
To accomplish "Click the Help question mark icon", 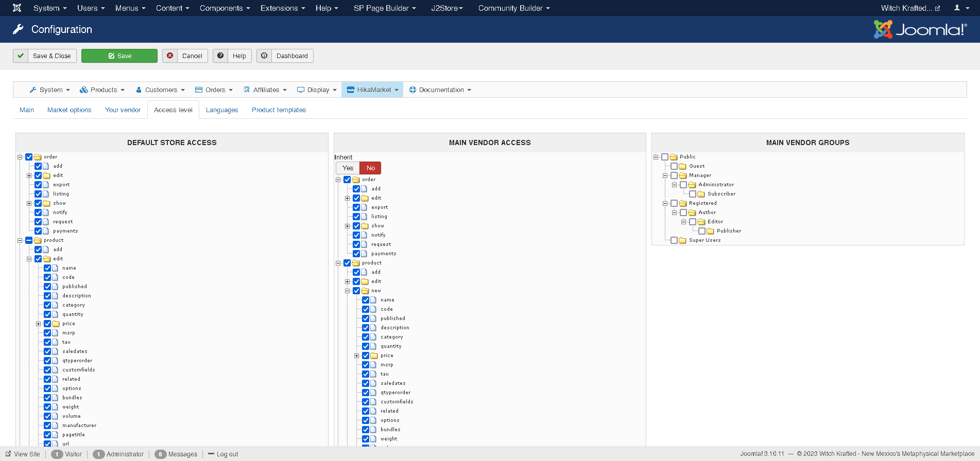I will coord(220,56).
